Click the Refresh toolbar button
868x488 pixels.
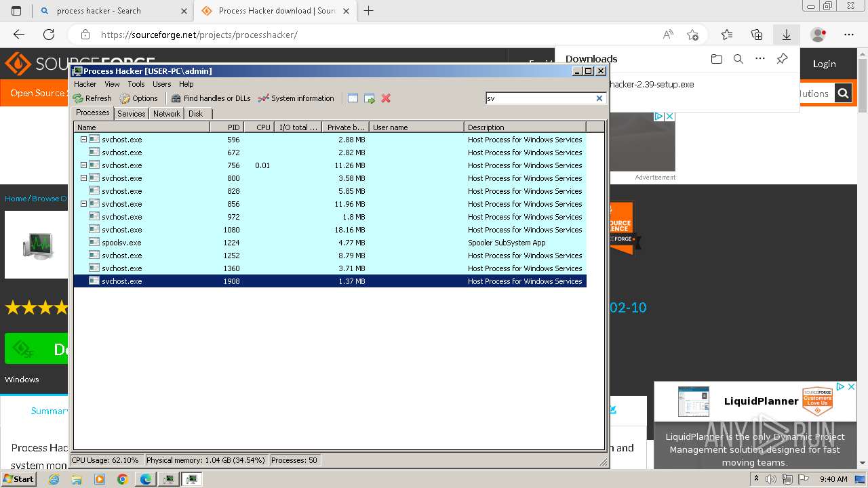click(92, 98)
